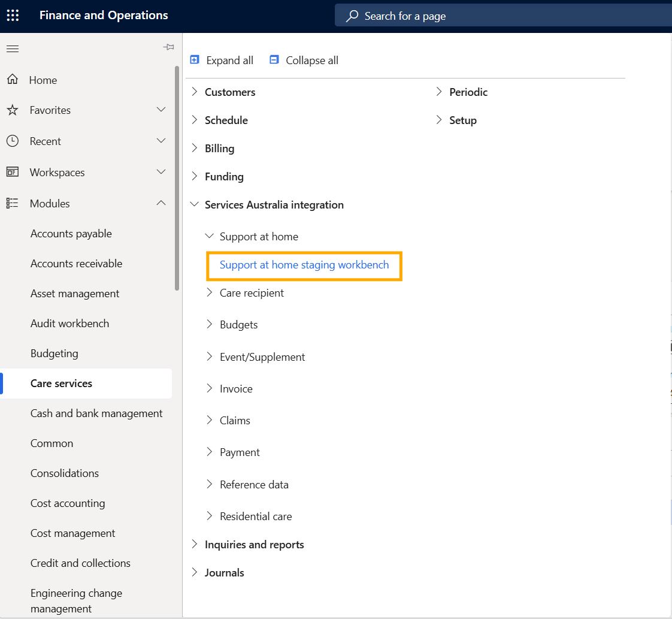Expand the Journals chevron
The image size is (672, 619).
coord(195,572)
